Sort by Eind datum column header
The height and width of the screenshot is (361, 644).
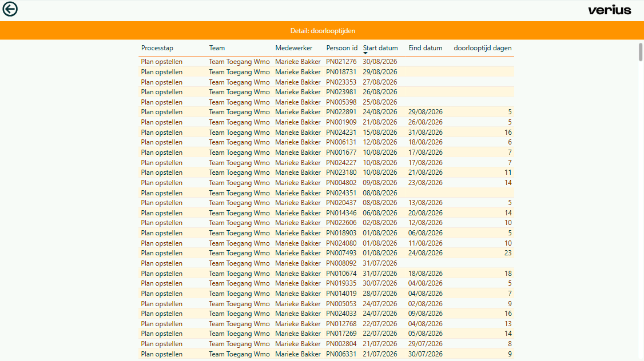pyautogui.click(x=425, y=48)
